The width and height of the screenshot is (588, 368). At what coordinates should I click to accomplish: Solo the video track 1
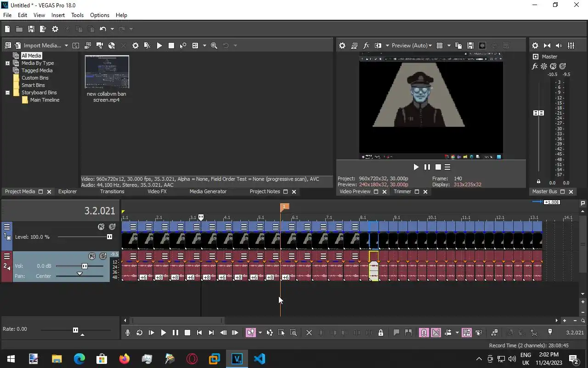click(112, 227)
